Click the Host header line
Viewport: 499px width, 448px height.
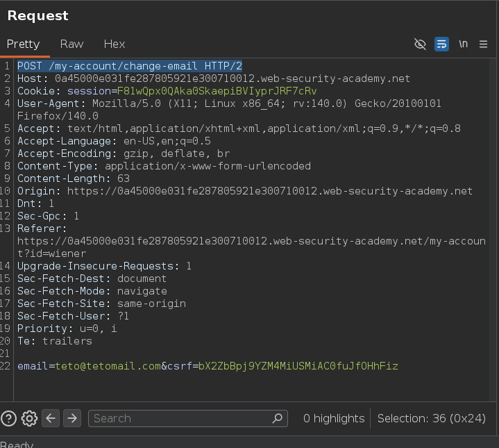click(214, 78)
